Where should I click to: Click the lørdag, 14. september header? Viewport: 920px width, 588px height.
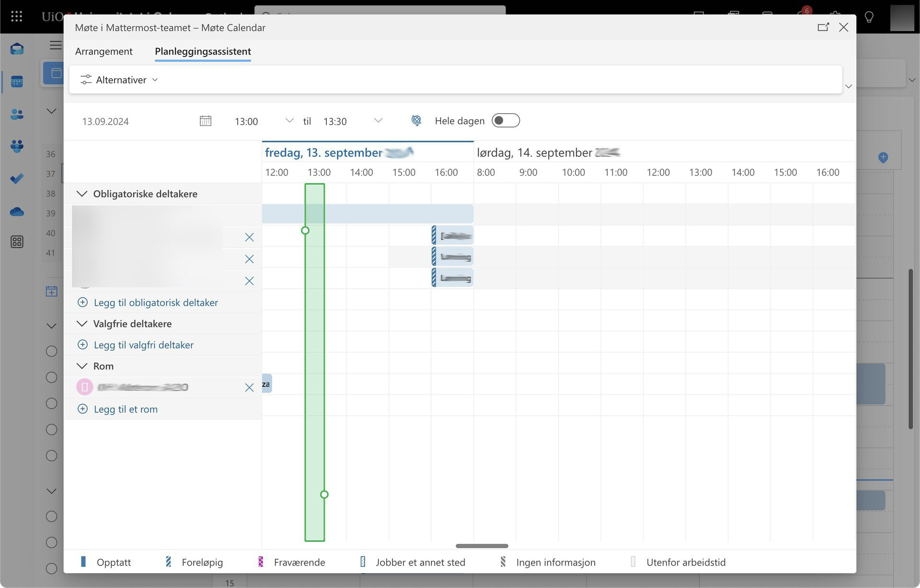(549, 153)
